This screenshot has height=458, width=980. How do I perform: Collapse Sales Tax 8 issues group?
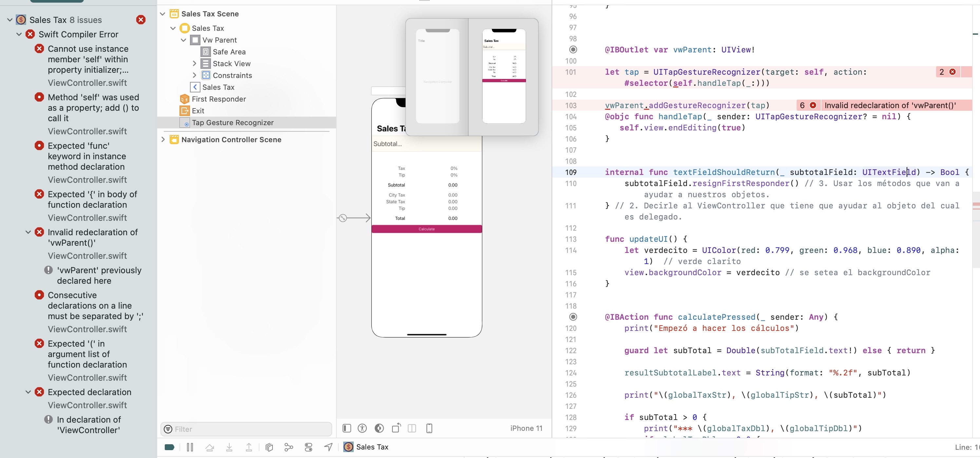coord(10,20)
